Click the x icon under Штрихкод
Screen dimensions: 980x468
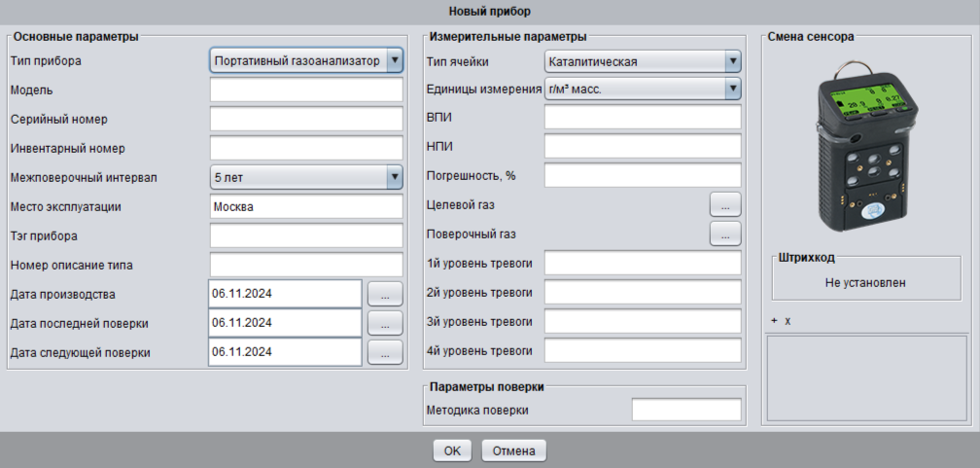(x=787, y=321)
